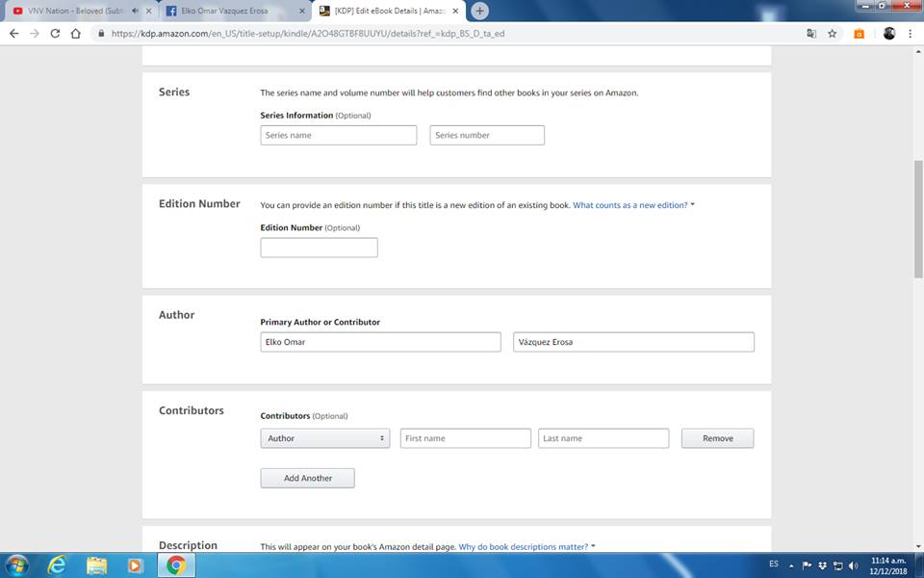
Task: Bookmark this page with the star icon
Action: [833, 33]
